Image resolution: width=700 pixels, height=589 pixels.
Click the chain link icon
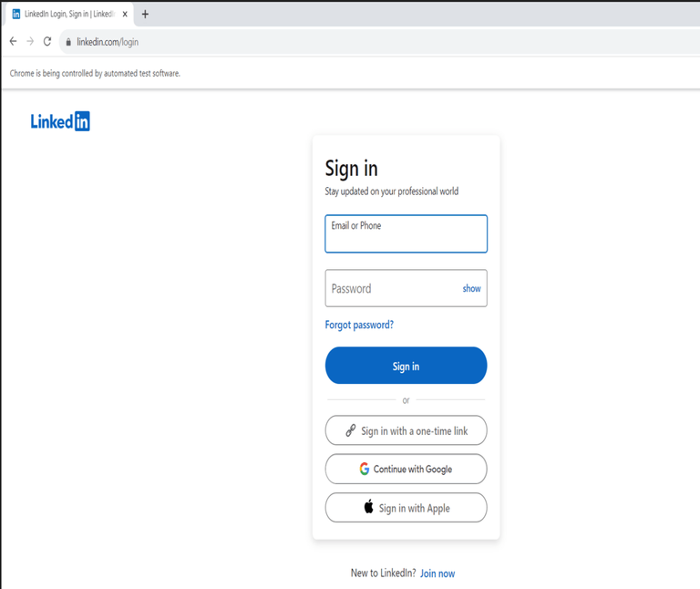351,430
